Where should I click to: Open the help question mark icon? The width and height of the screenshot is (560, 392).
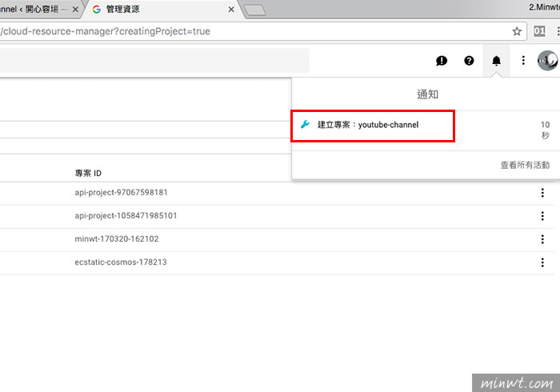pos(469,61)
